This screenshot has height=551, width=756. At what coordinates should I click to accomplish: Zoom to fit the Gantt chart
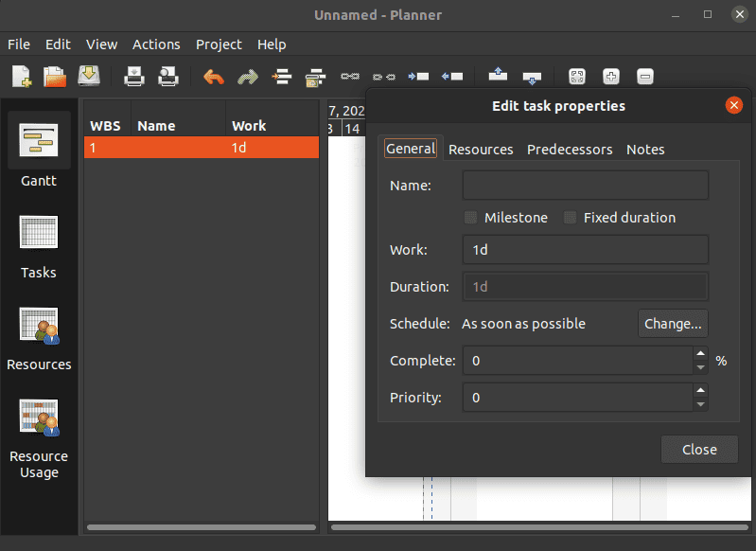pyautogui.click(x=577, y=77)
